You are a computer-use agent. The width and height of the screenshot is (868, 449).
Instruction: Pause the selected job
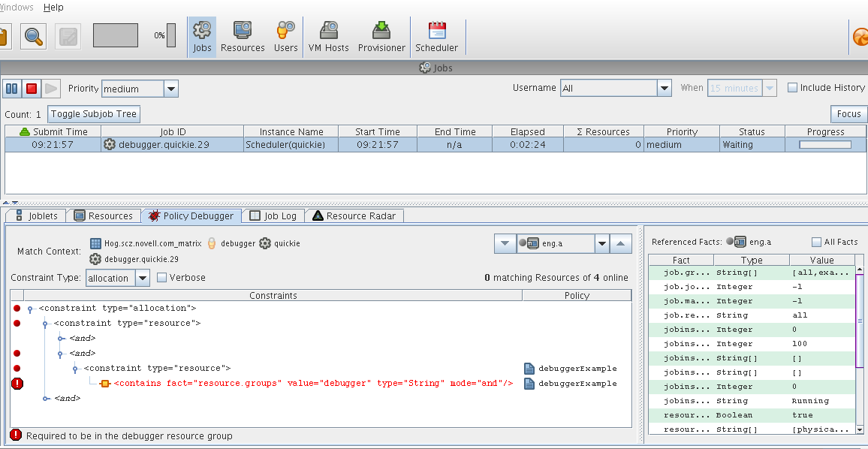click(11, 89)
